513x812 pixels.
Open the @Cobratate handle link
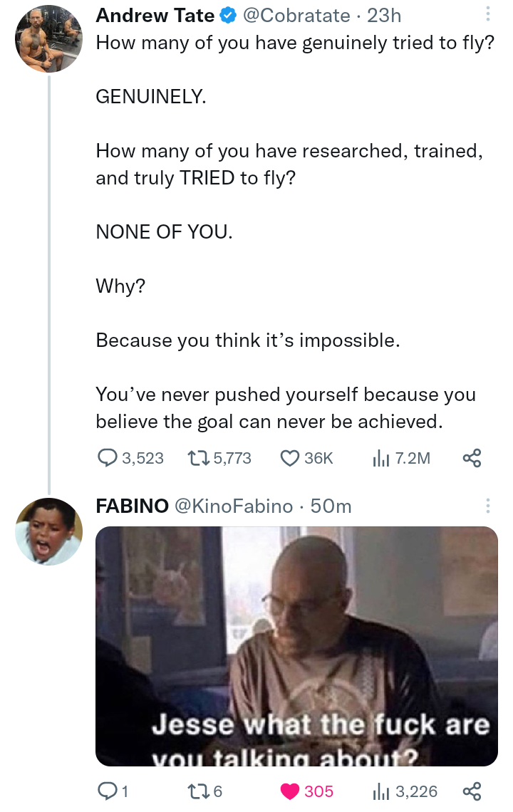coord(297,15)
